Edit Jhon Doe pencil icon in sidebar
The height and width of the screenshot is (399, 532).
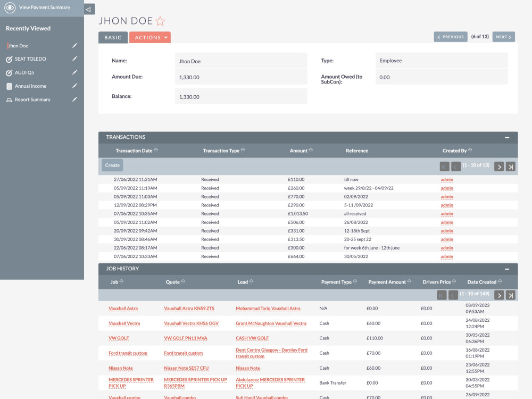[x=74, y=45]
